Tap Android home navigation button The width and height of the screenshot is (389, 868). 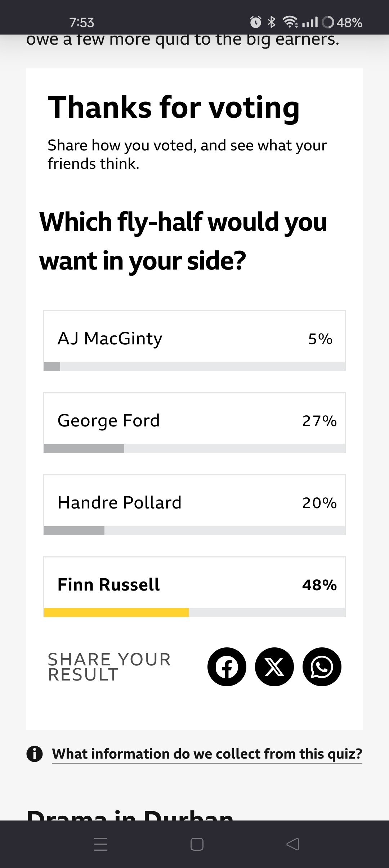[197, 844]
